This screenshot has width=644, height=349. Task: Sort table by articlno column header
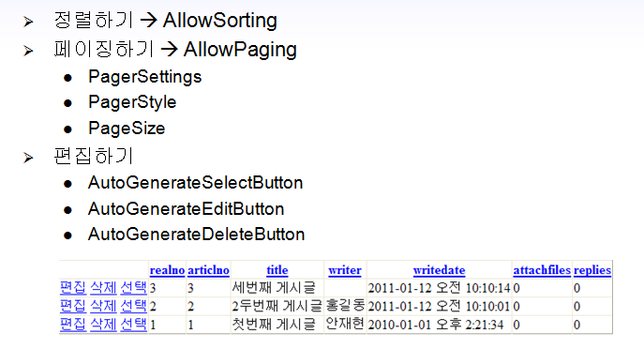pyautogui.click(x=208, y=270)
